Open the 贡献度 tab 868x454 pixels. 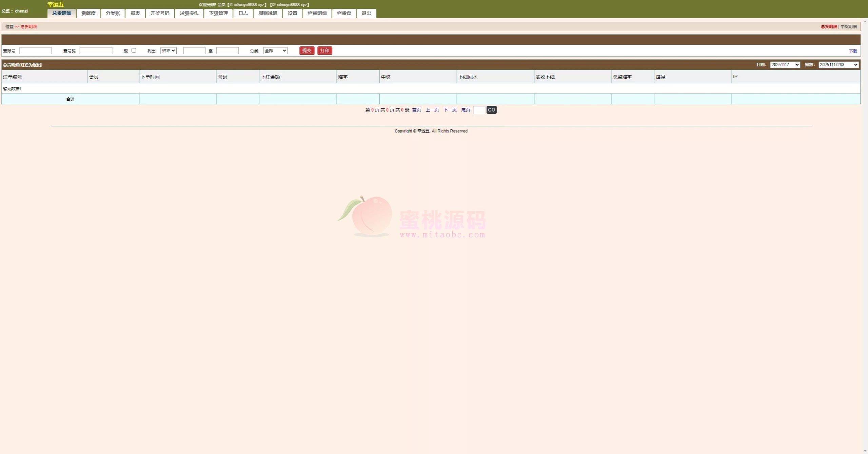[88, 13]
